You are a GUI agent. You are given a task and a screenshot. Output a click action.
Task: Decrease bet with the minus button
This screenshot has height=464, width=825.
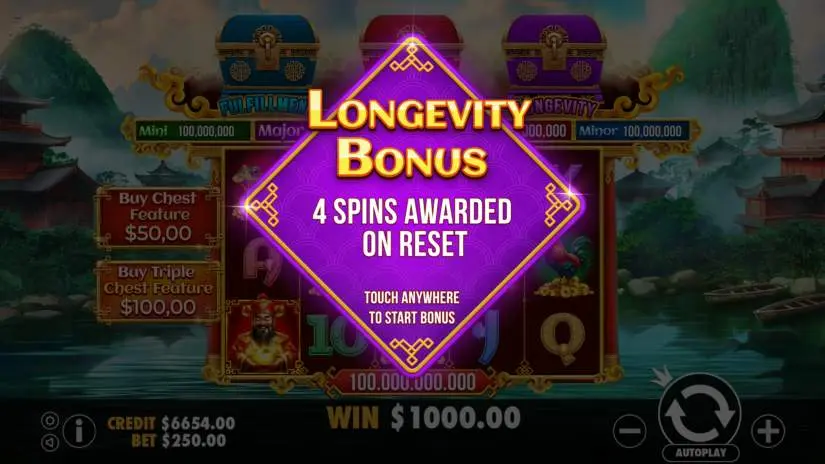pyautogui.click(x=629, y=431)
